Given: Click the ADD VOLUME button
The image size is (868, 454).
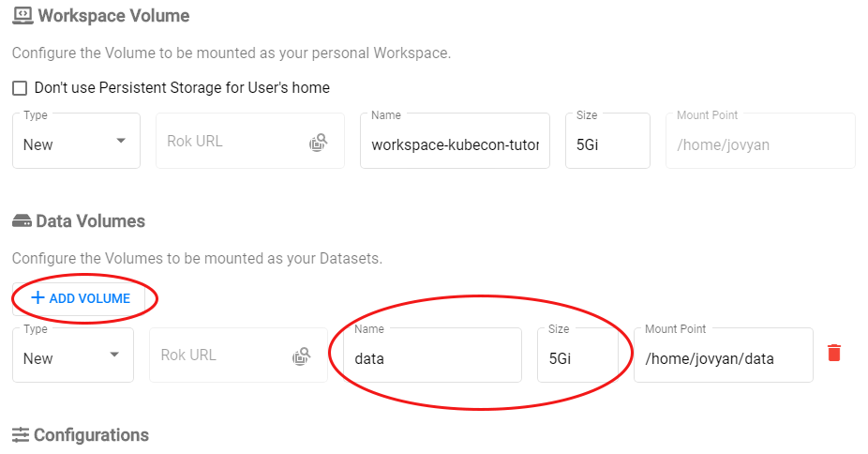Looking at the screenshot, I should click(x=80, y=297).
